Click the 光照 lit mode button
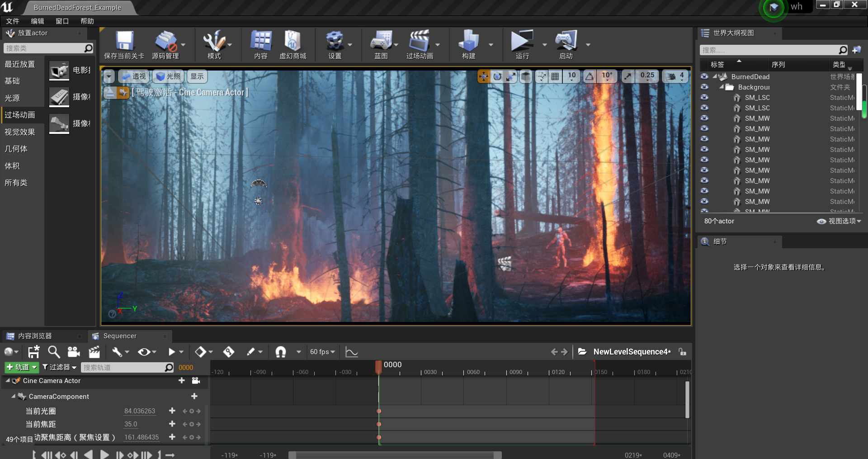The height and width of the screenshot is (459, 868). click(168, 76)
